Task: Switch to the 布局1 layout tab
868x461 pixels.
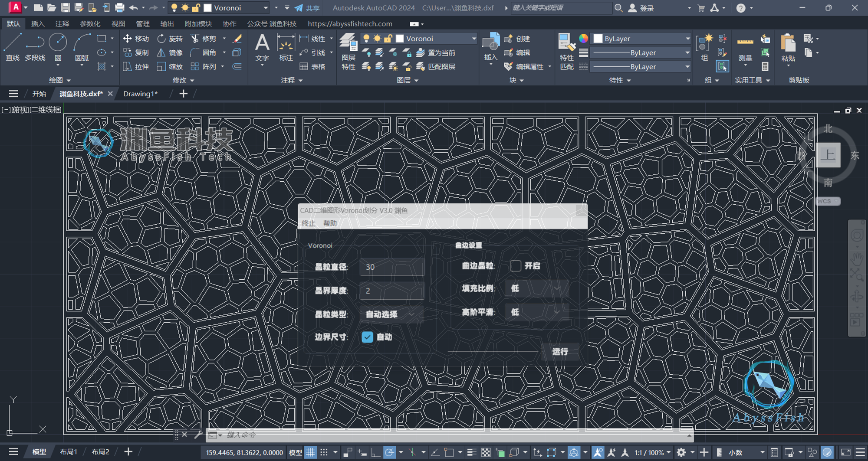Action: tap(69, 452)
